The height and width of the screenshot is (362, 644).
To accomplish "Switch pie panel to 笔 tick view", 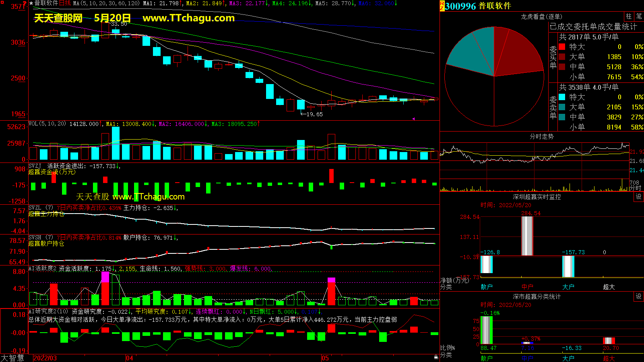I will pos(639,16).
